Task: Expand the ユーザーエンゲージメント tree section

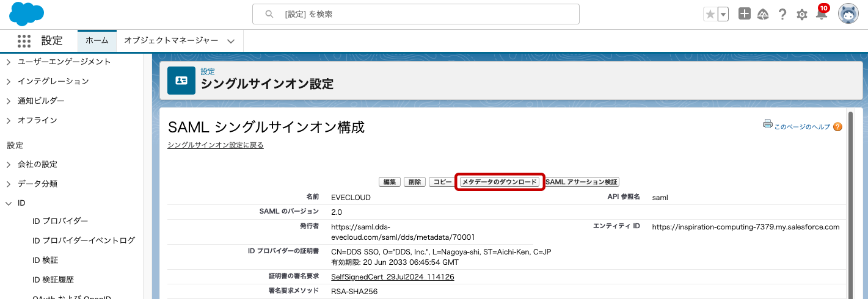Action: point(9,62)
